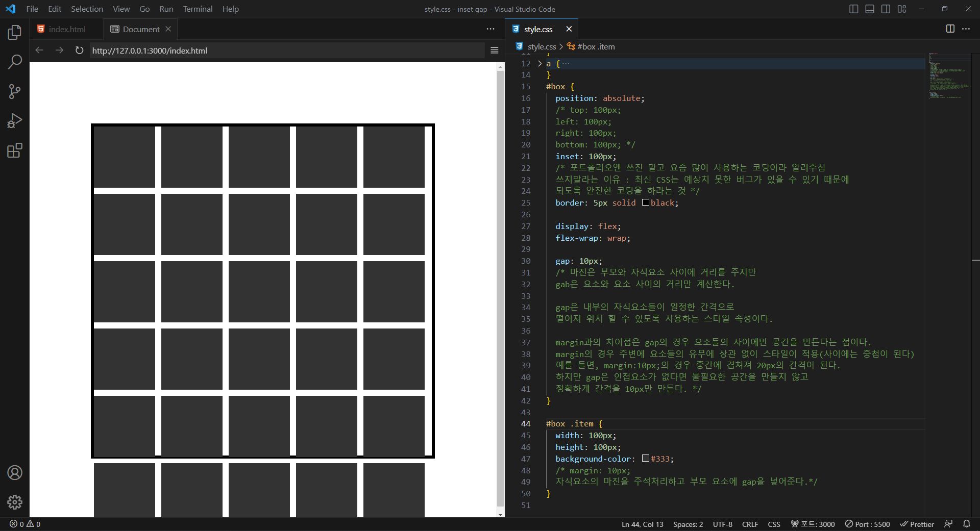Show errors and warnings problems panel
The height and width of the screenshot is (531, 980).
click(x=25, y=524)
